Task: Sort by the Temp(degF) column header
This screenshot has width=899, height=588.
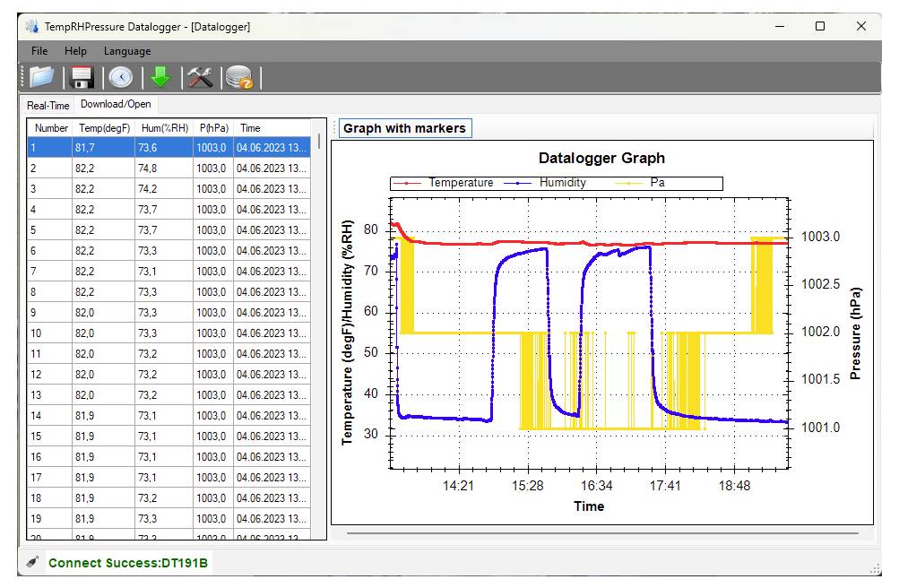Action: click(x=104, y=128)
